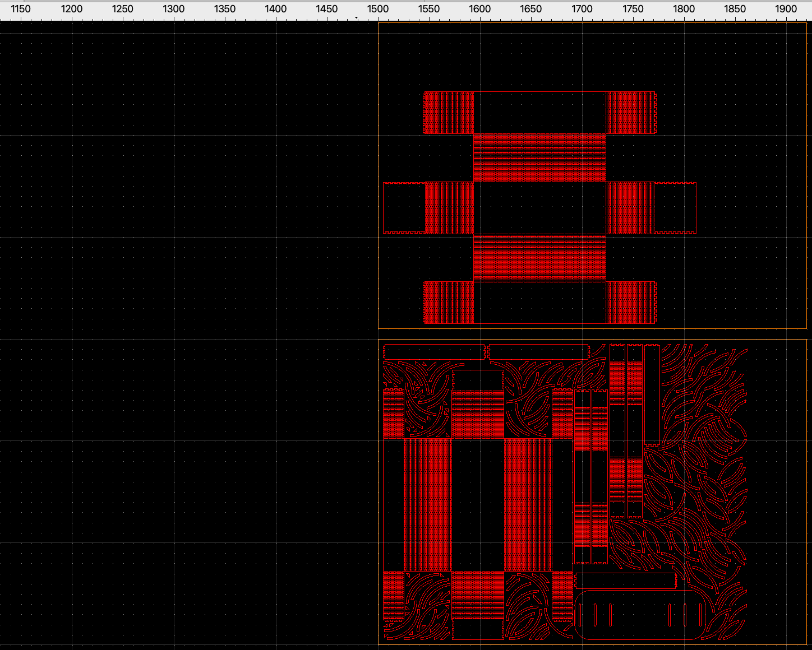Select the leftmost tall vertical hatched panel in lower artboard

coord(427,504)
